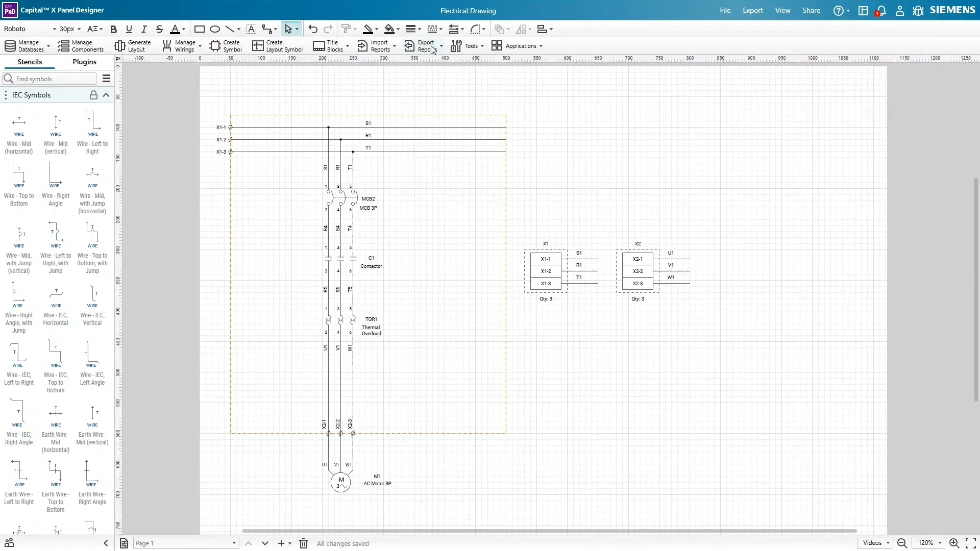Toggle the stencil panel lock icon
Viewport: 980px width, 551px height.
[x=93, y=95]
